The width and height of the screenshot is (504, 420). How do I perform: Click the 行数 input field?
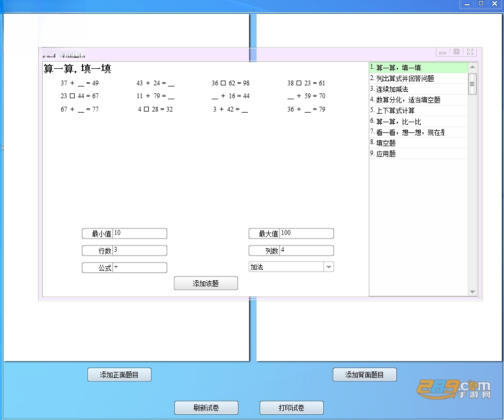[140, 250]
